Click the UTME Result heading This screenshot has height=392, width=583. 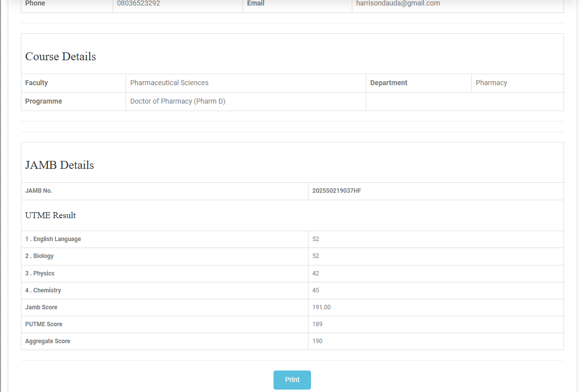coord(51,216)
